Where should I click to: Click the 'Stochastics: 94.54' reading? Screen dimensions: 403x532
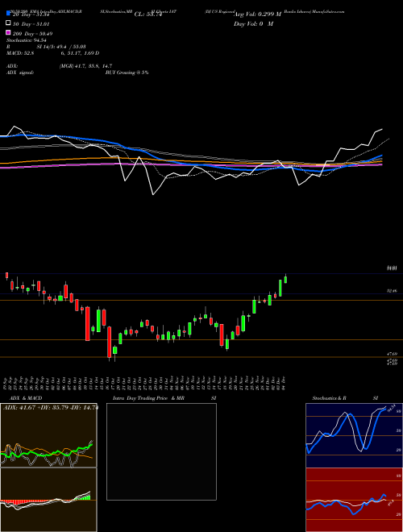[x=27, y=40]
